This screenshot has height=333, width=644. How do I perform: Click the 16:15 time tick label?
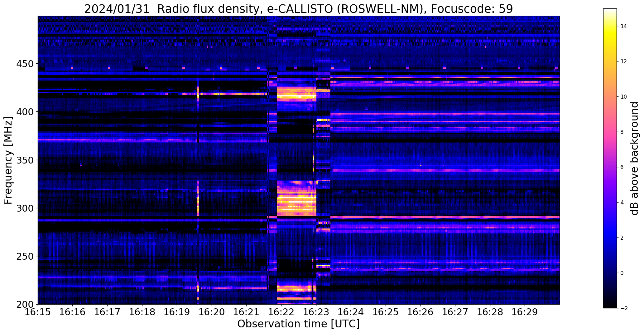(x=38, y=312)
